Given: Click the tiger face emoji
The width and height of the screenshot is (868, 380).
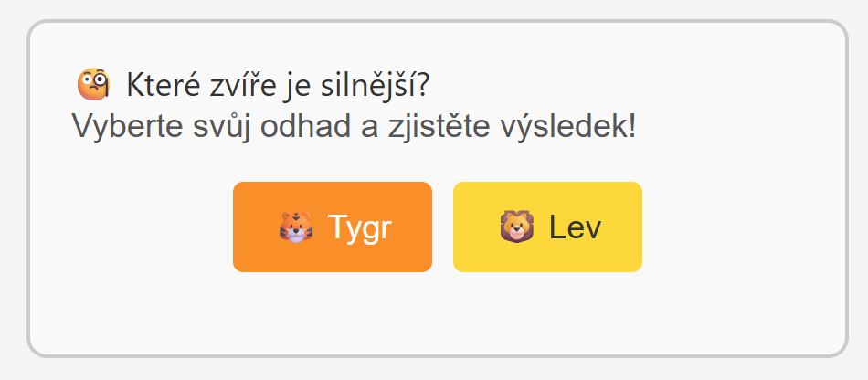Looking at the screenshot, I should click(x=296, y=227).
